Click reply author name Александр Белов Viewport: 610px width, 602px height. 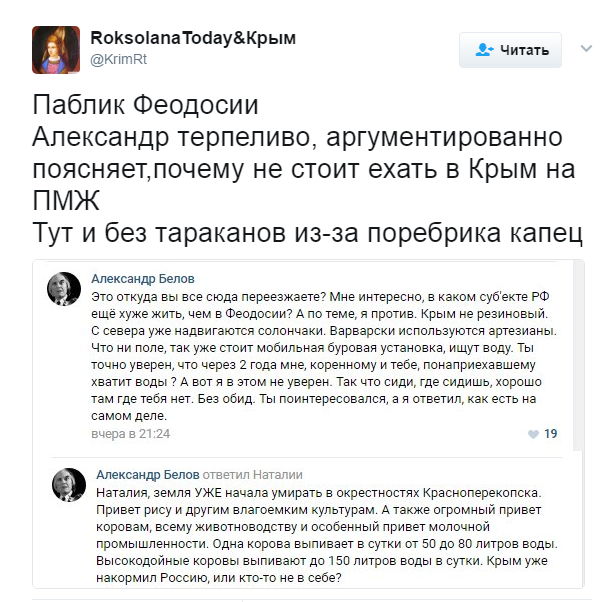coord(148,474)
